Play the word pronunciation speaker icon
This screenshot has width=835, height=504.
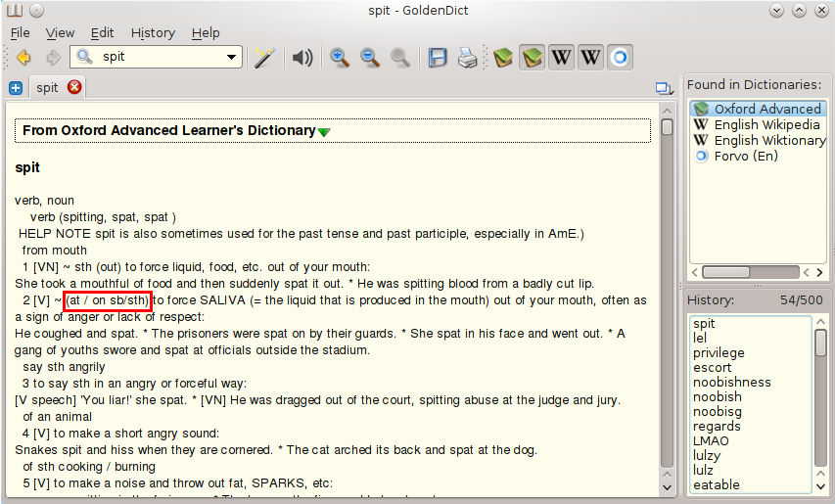302,58
